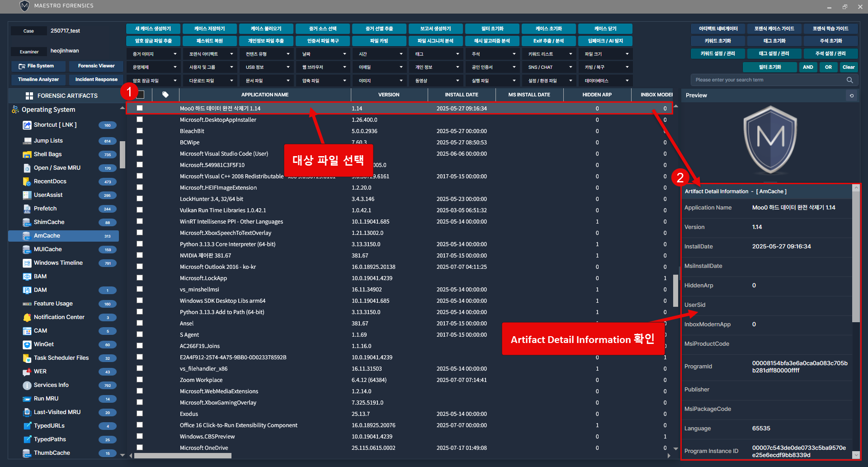
Task: Expand the SNS / CHAT dropdown
Action: 549,67
